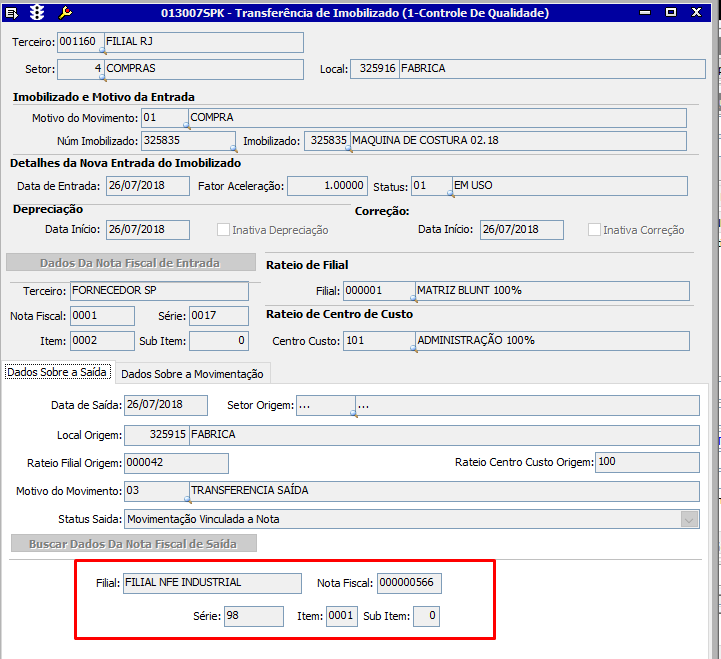
Task: Click Buscar Dados Da Nota Fiscal de Saída
Action: coord(133,544)
